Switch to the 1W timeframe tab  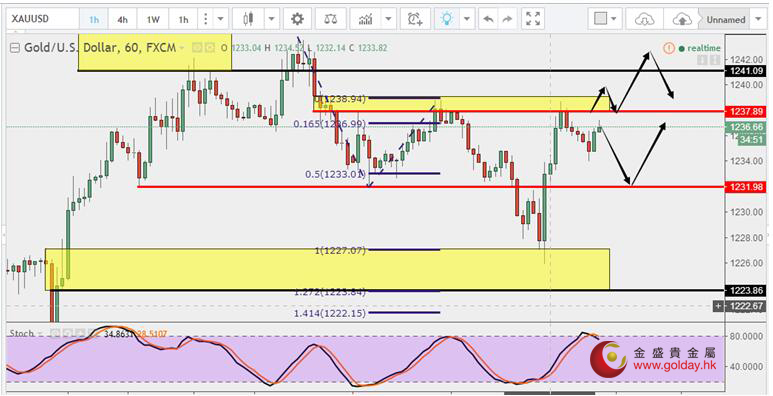tap(153, 20)
